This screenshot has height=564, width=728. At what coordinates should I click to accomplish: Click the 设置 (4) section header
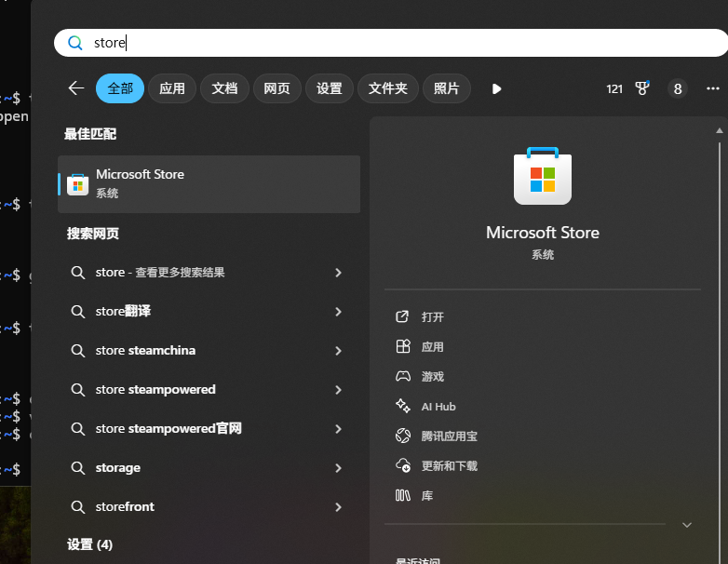(89, 544)
